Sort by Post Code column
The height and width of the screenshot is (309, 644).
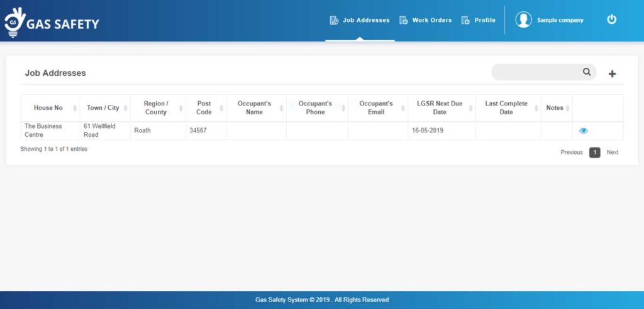(x=204, y=108)
